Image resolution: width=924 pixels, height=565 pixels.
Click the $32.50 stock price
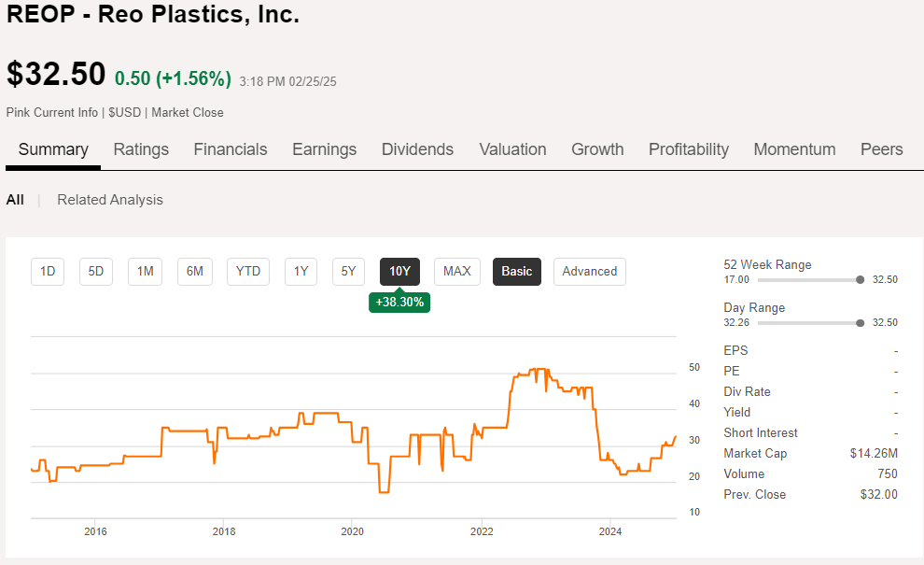click(56, 75)
